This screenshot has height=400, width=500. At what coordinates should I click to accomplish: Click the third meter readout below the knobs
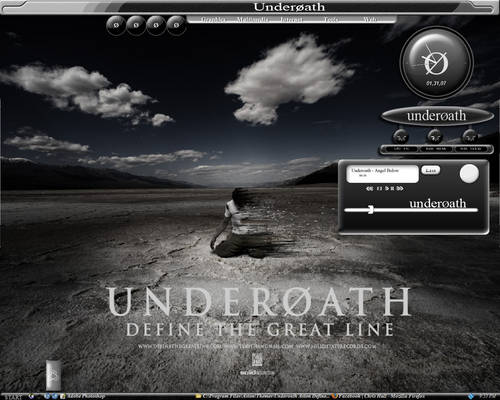[471, 149]
